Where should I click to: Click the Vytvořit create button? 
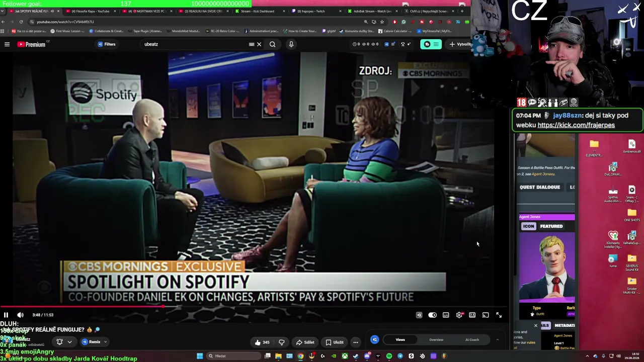tap(460, 44)
